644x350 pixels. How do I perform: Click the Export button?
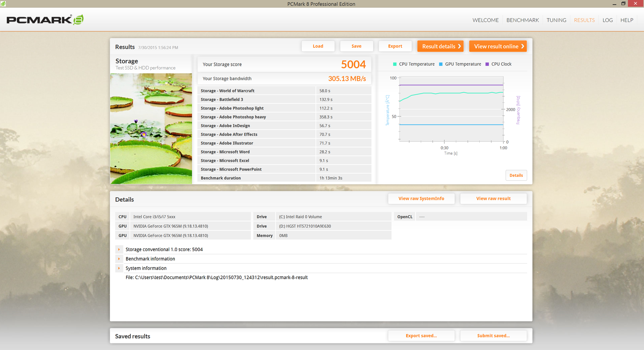coord(395,46)
